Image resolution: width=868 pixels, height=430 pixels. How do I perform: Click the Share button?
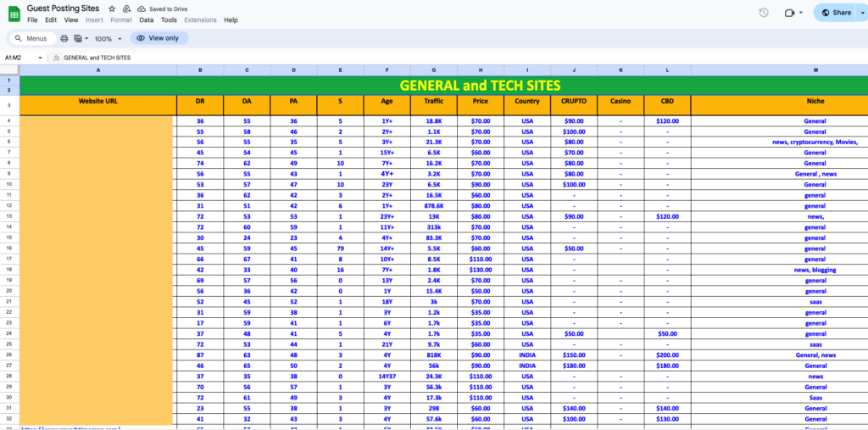[x=836, y=13]
